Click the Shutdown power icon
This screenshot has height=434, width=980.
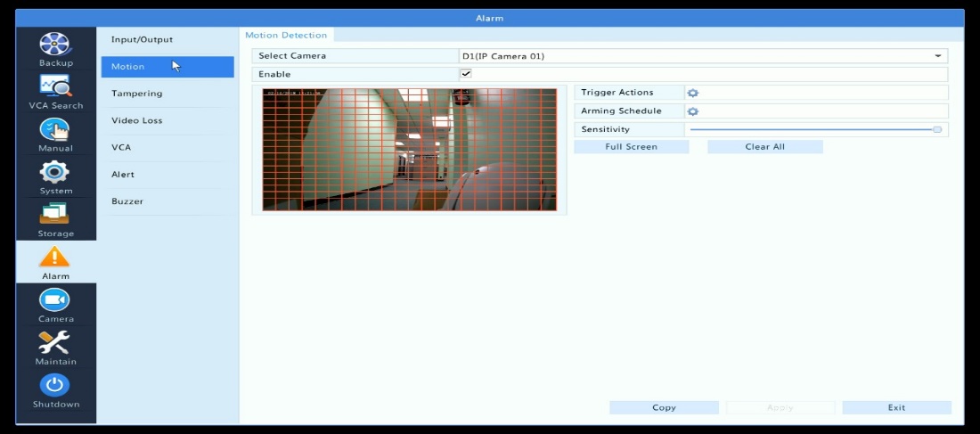pos(55,387)
